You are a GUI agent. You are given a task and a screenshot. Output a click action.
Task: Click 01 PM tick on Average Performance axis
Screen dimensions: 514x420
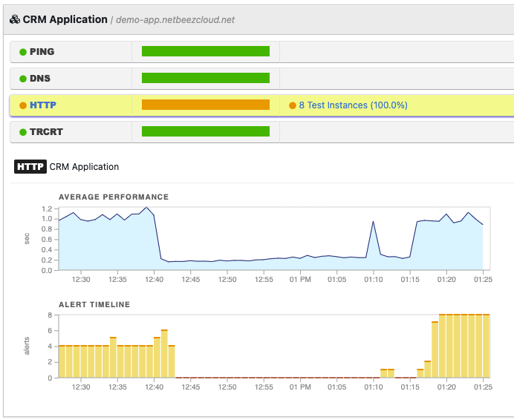pos(300,280)
